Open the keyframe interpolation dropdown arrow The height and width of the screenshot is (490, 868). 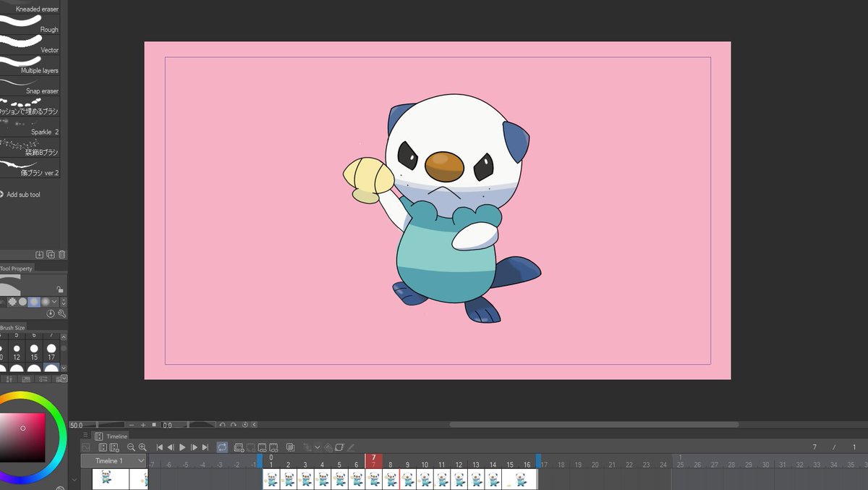317,447
